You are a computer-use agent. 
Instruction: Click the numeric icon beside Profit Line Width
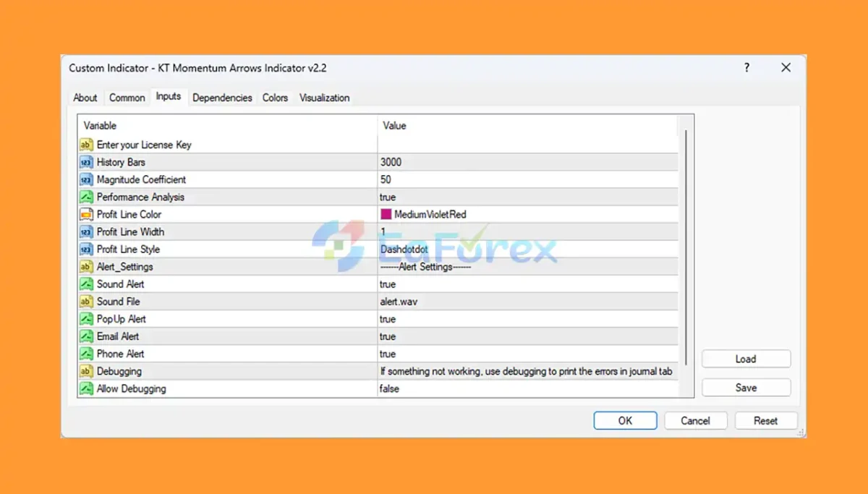(x=86, y=231)
